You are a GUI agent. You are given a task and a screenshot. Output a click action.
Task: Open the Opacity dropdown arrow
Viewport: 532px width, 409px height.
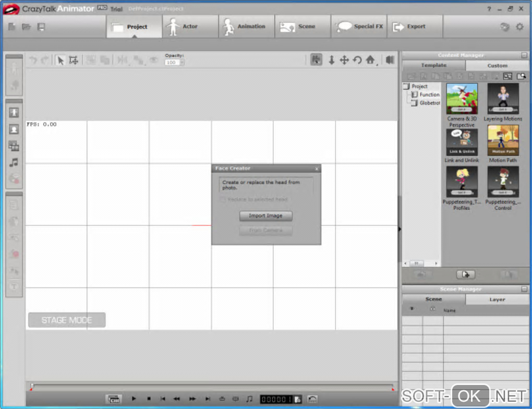point(182,63)
